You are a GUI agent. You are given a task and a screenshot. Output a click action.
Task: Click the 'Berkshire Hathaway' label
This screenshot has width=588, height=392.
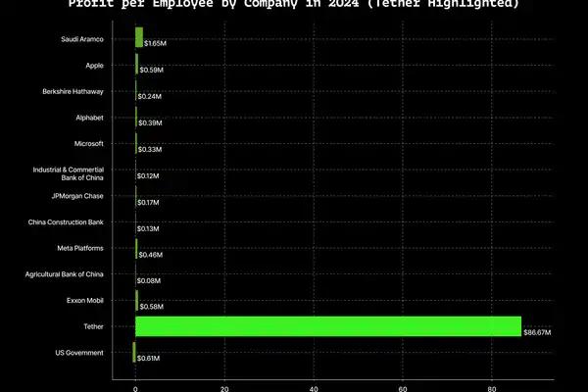(73, 91)
